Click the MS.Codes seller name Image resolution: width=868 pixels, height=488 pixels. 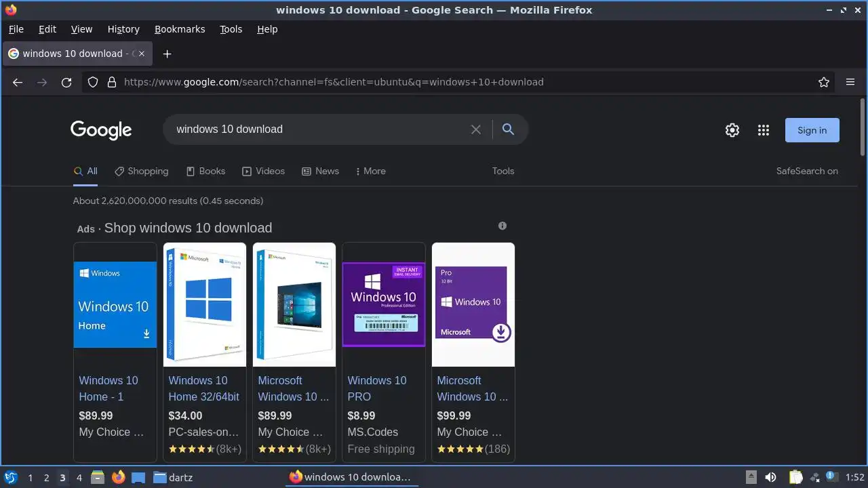click(373, 432)
